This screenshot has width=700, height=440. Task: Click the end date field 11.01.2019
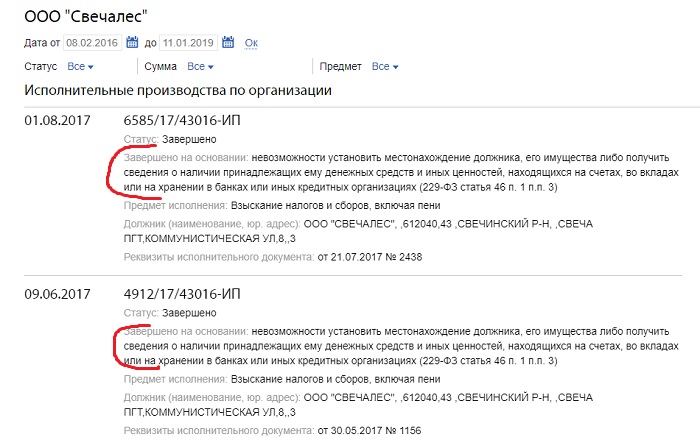pyautogui.click(x=188, y=43)
